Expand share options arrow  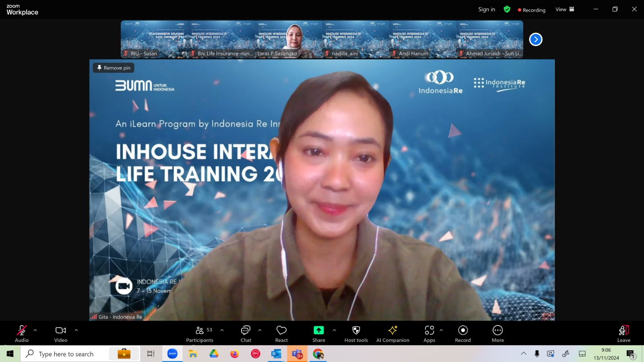334,330
